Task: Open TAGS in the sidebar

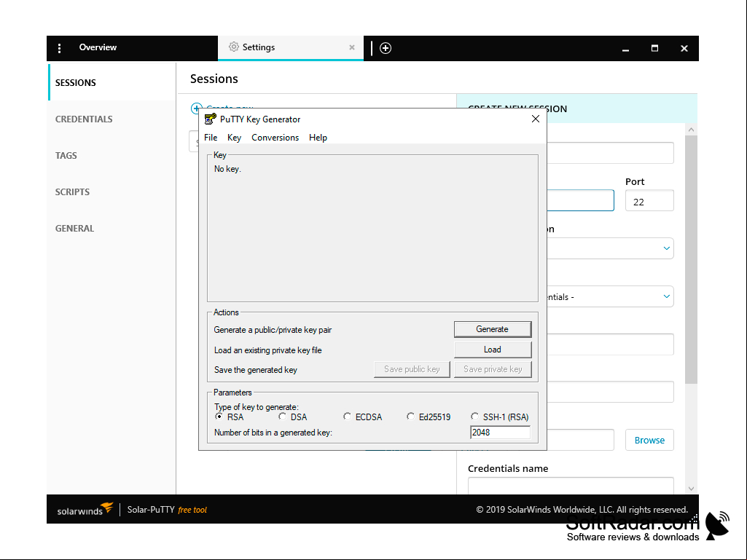Action: click(112, 155)
